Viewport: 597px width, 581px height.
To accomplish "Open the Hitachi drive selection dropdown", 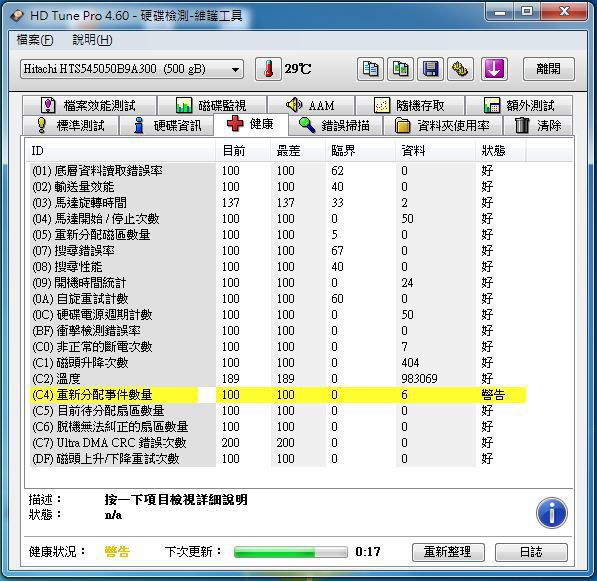I will (132, 69).
